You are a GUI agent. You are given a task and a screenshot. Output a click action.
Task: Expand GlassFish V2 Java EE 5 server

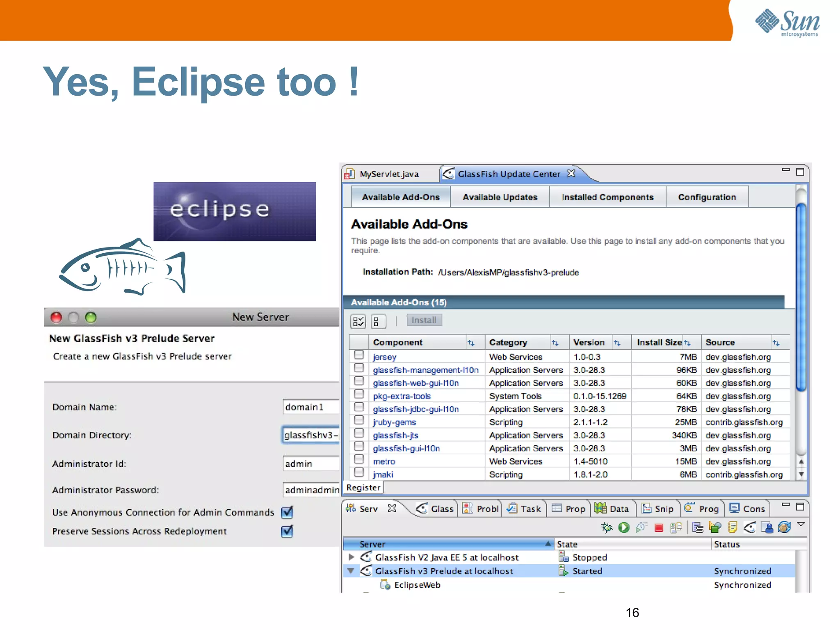pos(351,557)
